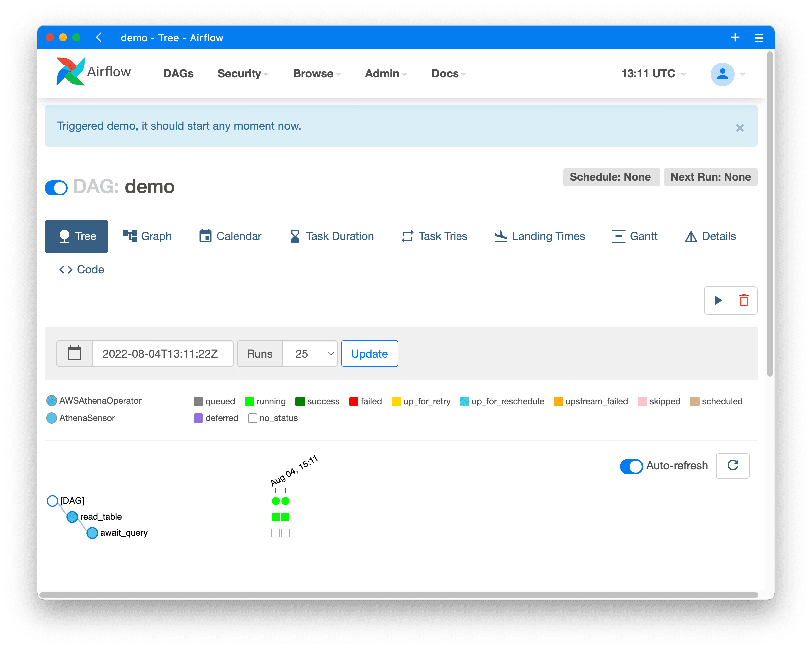Switch to the Graph view tab
The image size is (812, 649).
tap(148, 236)
